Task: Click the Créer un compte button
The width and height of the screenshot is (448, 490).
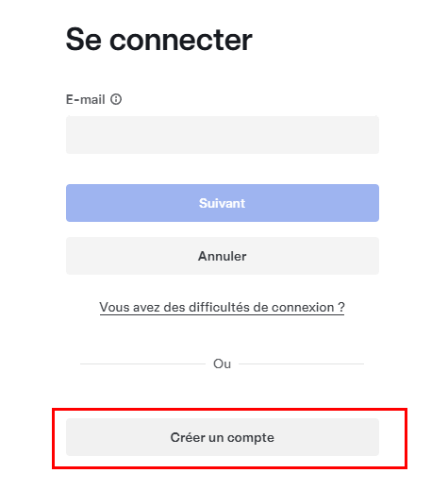Action: tap(223, 437)
